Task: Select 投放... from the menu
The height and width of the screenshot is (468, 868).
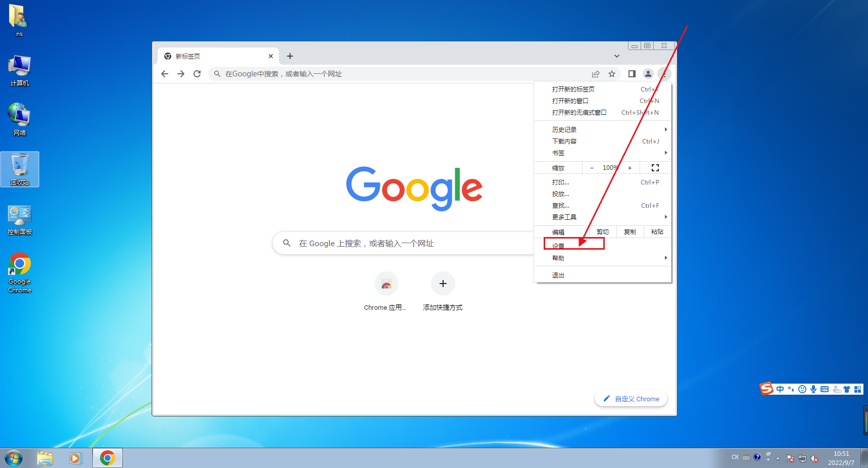Action: pyautogui.click(x=603, y=194)
